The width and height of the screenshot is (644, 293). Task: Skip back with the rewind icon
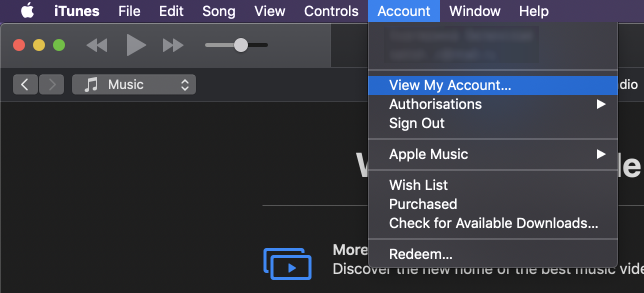click(96, 45)
